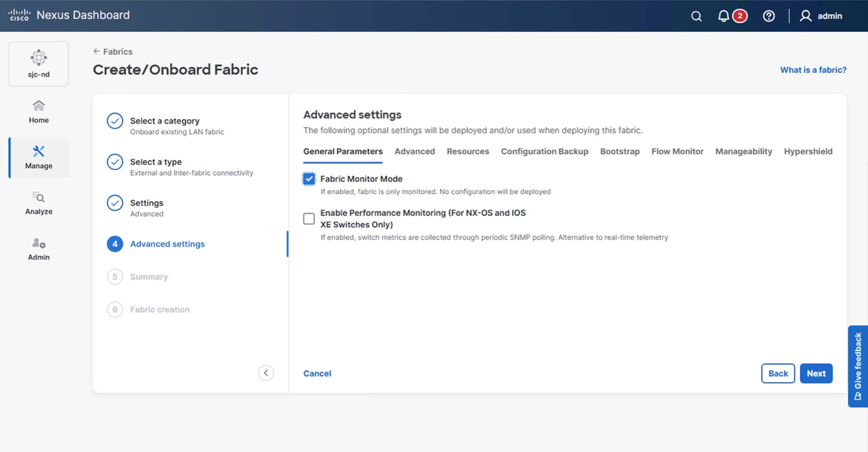Switch to the Resources tab
This screenshot has width=868, height=452.
coord(468,151)
